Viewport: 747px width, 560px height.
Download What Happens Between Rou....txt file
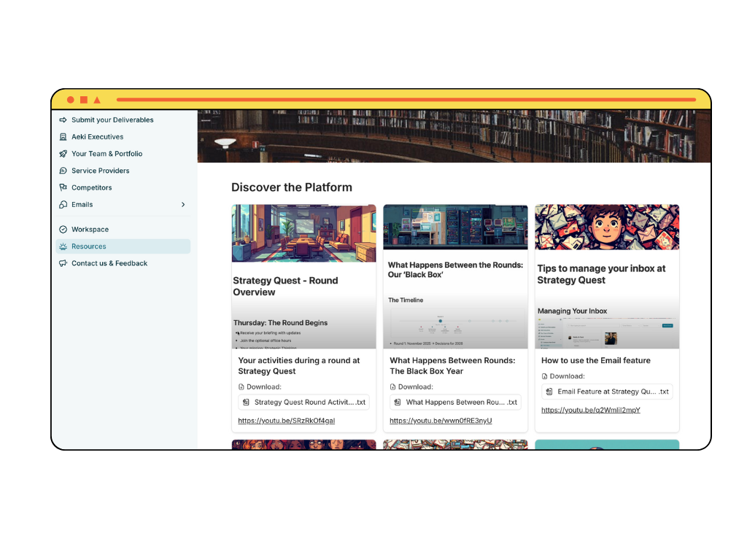click(x=455, y=402)
